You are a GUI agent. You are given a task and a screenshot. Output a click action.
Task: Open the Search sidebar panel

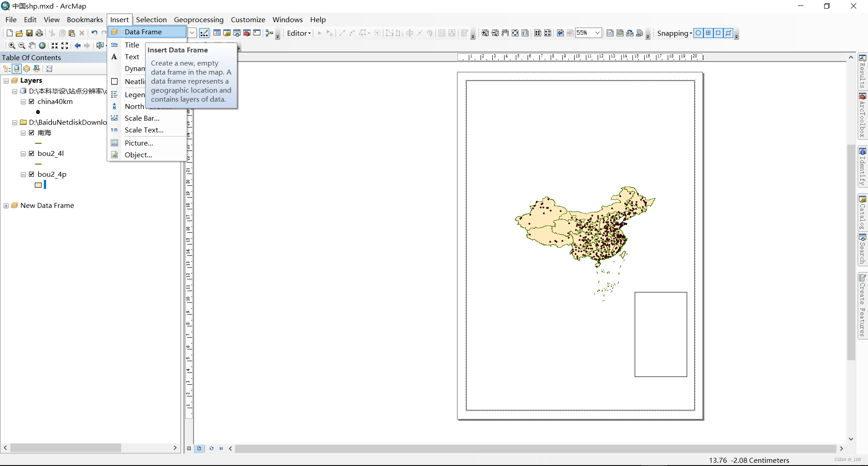[863, 249]
